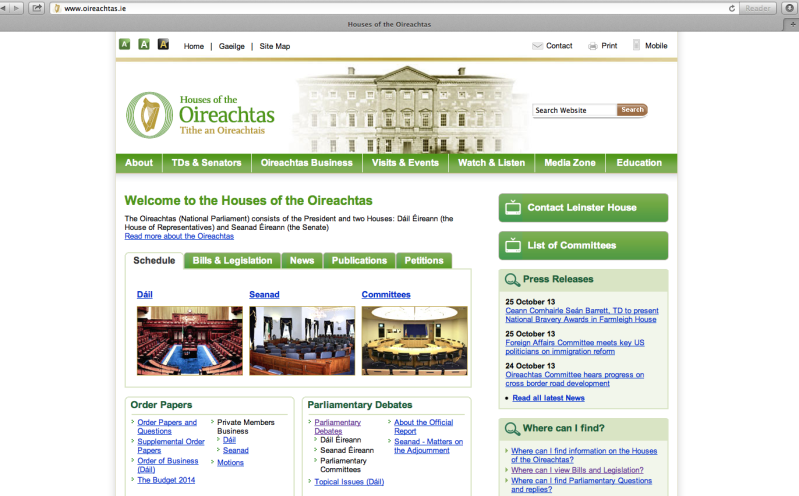Open the Foreign Affairs Committee press release
Viewport: 799px width, 496px height.
click(x=575, y=347)
